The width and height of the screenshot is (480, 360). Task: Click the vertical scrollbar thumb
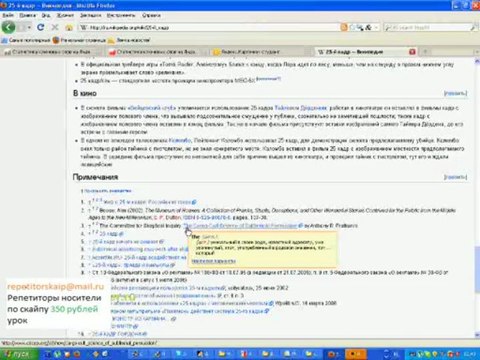(477, 270)
